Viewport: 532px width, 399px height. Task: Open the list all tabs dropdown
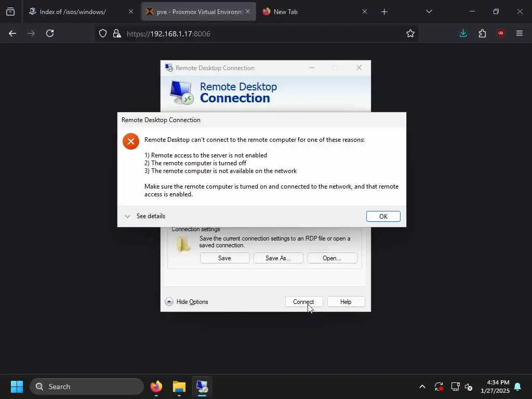pyautogui.click(x=429, y=11)
